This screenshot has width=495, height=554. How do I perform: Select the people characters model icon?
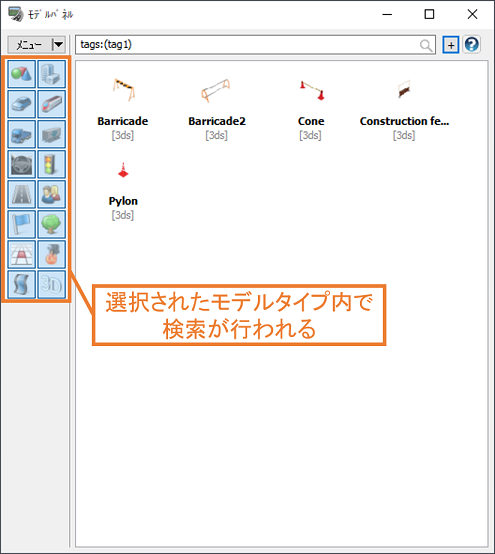click(x=52, y=194)
